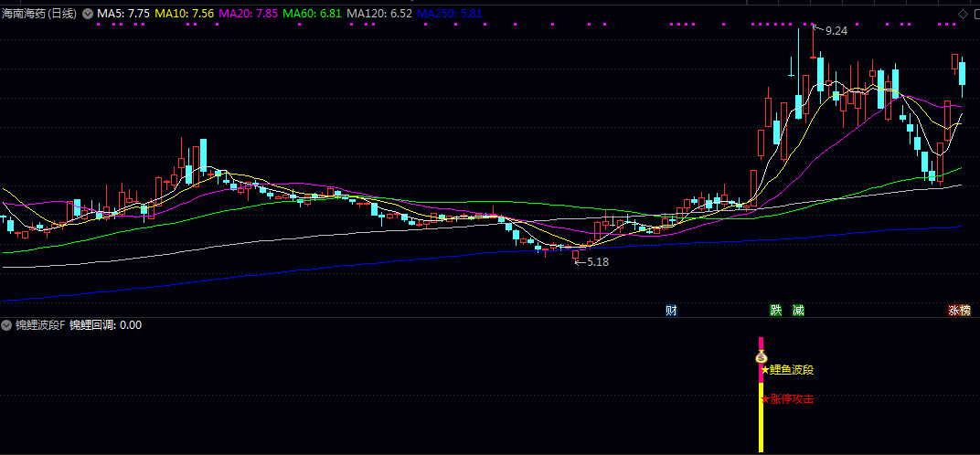980x455 pixels.
Task: Click the 5.18 low price label
Action: coord(597,262)
